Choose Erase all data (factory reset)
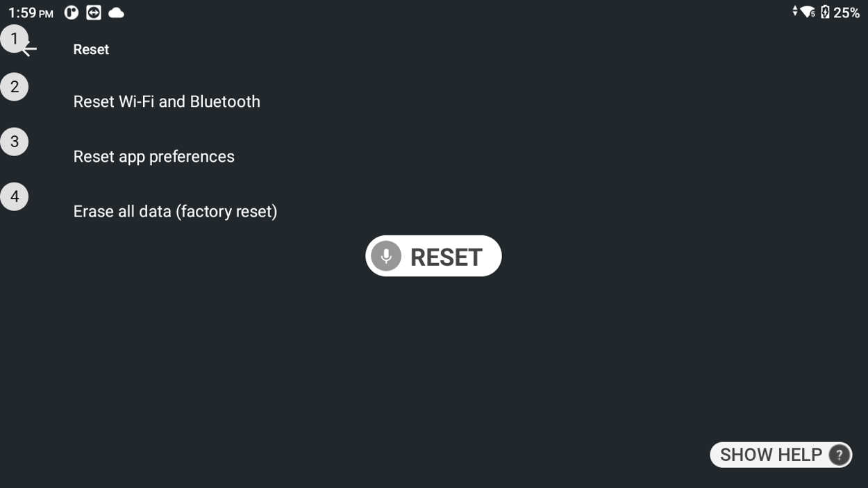Image resolution: width=868 pixels, height=488 pixels. pos(175,211)
